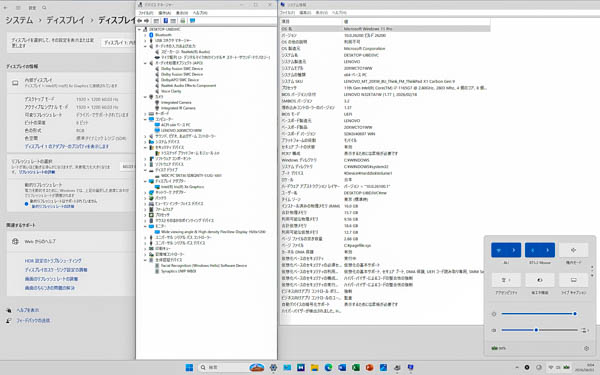
Task: Click 画面のちらつきの問題の解決 link
Action: tap(50, 288)
